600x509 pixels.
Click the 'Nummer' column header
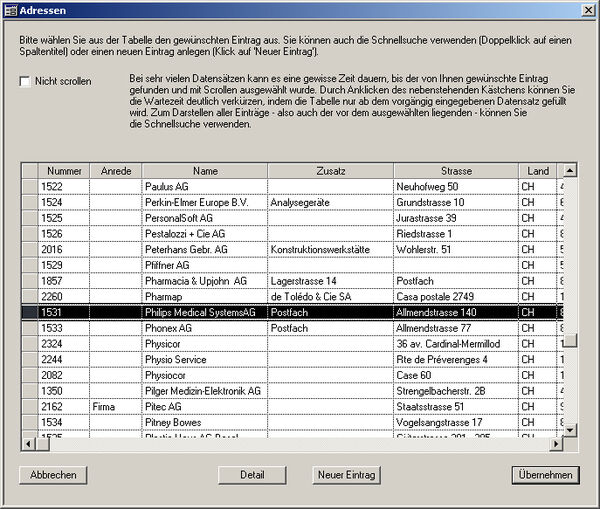coord(64,171)
